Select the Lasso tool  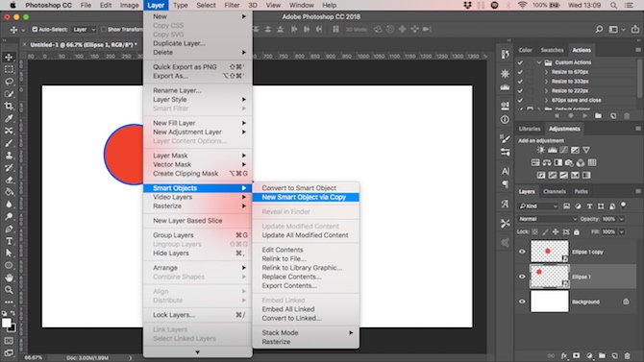tap(9, 82)
